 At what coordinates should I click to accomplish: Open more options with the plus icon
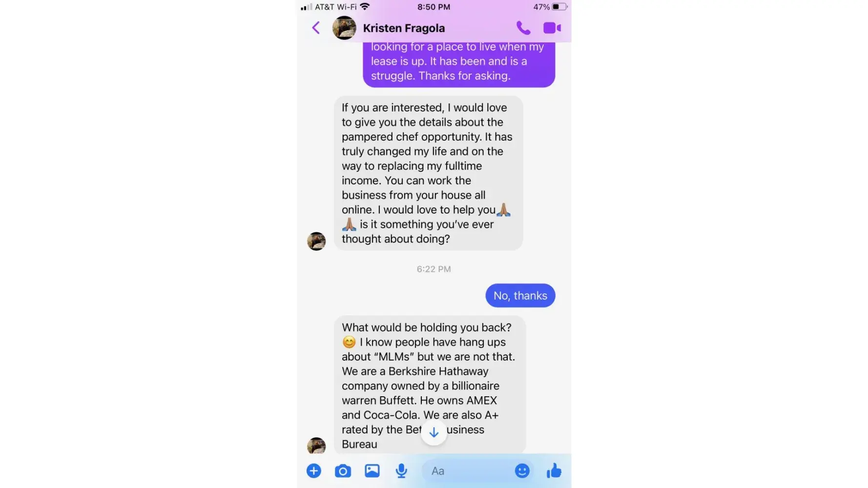[314, 471]
